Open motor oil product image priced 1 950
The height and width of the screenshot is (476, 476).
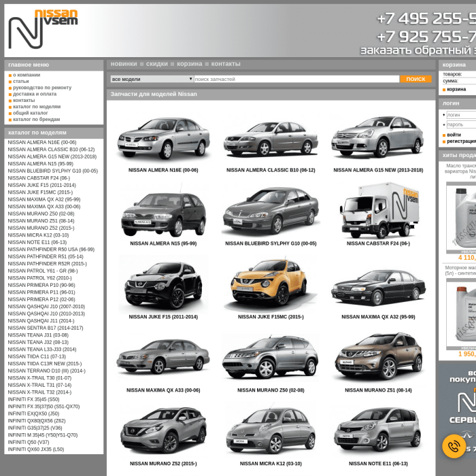[x=462, y=314]
